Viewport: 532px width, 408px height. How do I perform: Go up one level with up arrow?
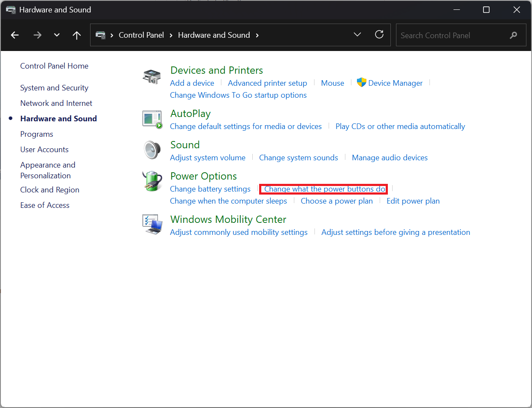pyautogui.click(x=77, y=35)
